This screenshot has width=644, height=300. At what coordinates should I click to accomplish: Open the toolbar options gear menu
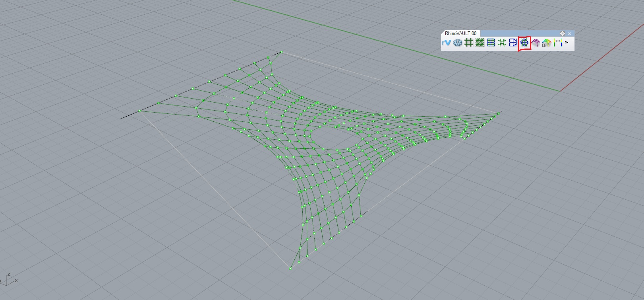click(562, 33)
